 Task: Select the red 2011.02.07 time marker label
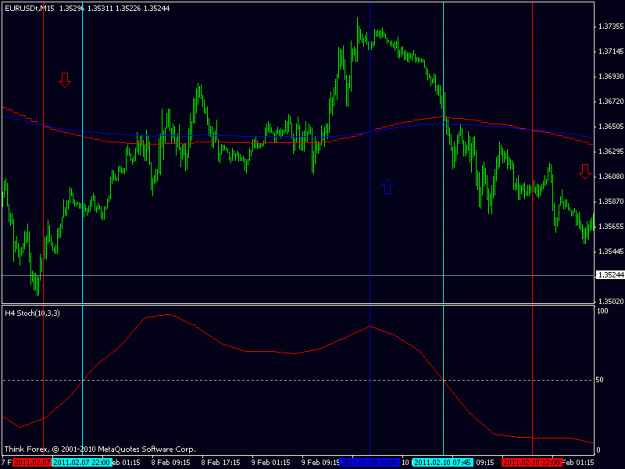31,462
